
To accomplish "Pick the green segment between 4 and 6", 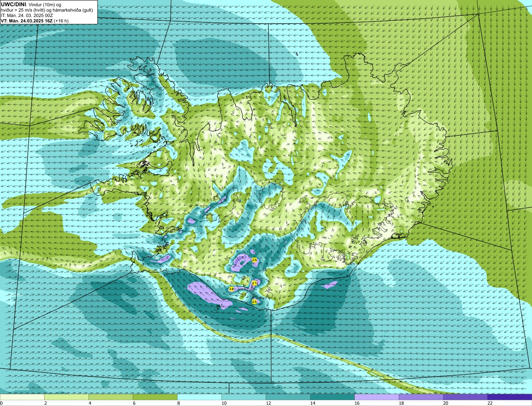I will (111, 397).
